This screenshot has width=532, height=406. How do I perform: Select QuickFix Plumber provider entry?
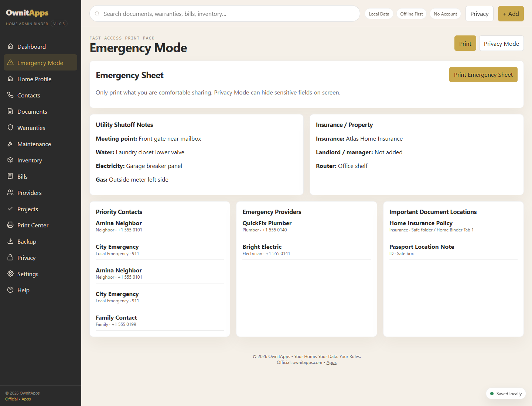[x=307, y=226]
